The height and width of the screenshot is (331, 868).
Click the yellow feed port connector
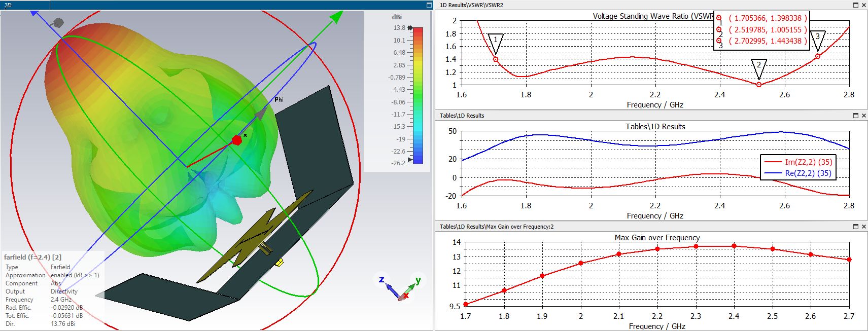pos(279,263)
